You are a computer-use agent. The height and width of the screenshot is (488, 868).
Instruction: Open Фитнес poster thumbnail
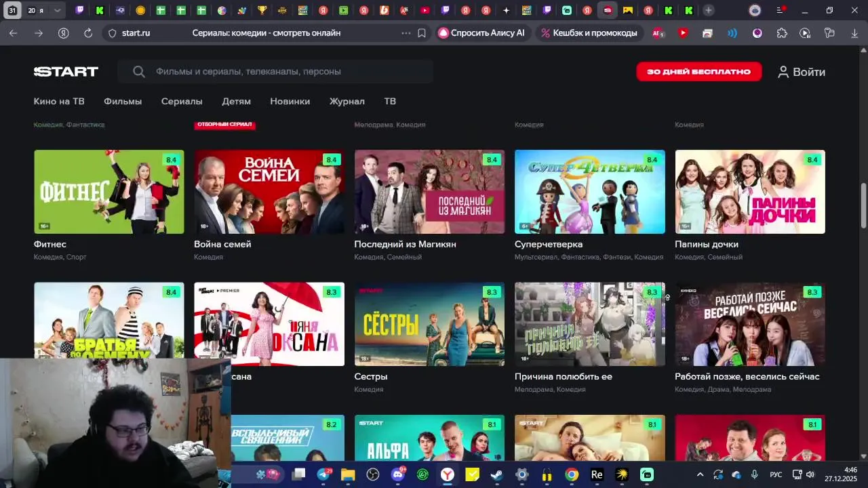click(109, 192)
